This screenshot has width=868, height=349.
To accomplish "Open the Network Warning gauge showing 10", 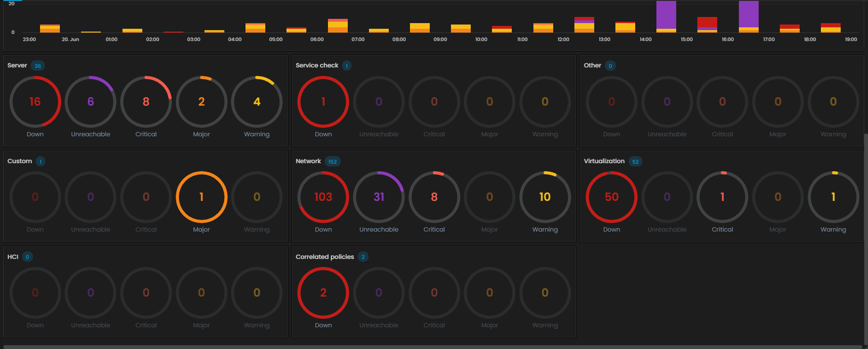I will [545, 197].
